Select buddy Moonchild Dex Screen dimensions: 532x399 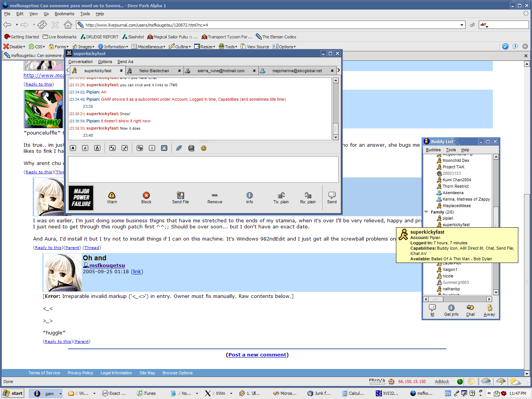click(456, 160)
